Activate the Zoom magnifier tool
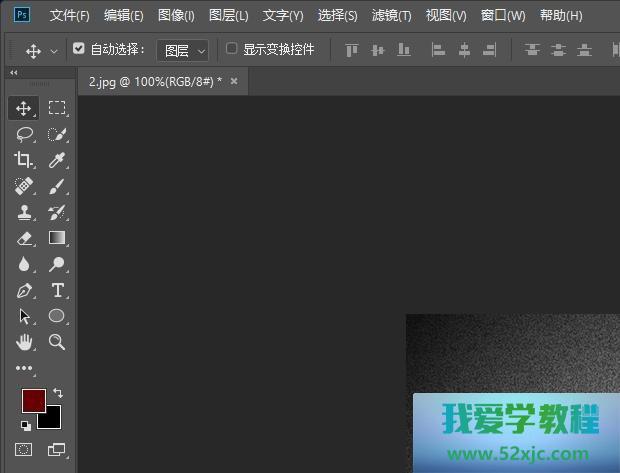Viewport: 620px width, 473px height. [x=57, y=342]
